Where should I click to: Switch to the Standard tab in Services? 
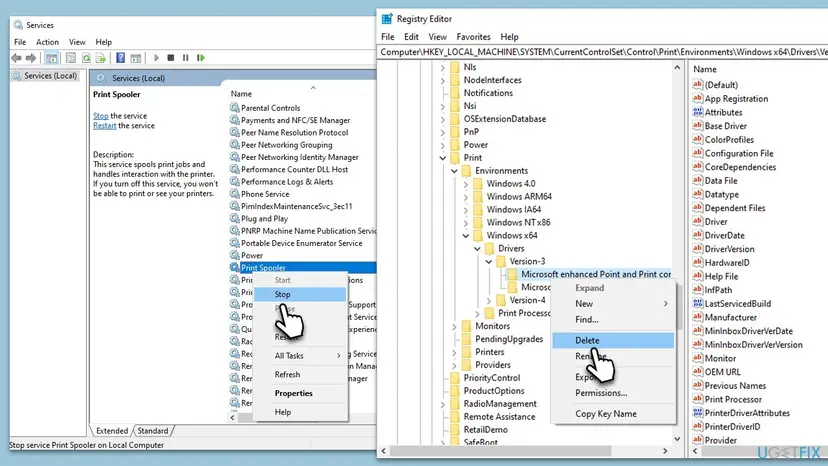[x=153, y=431]
